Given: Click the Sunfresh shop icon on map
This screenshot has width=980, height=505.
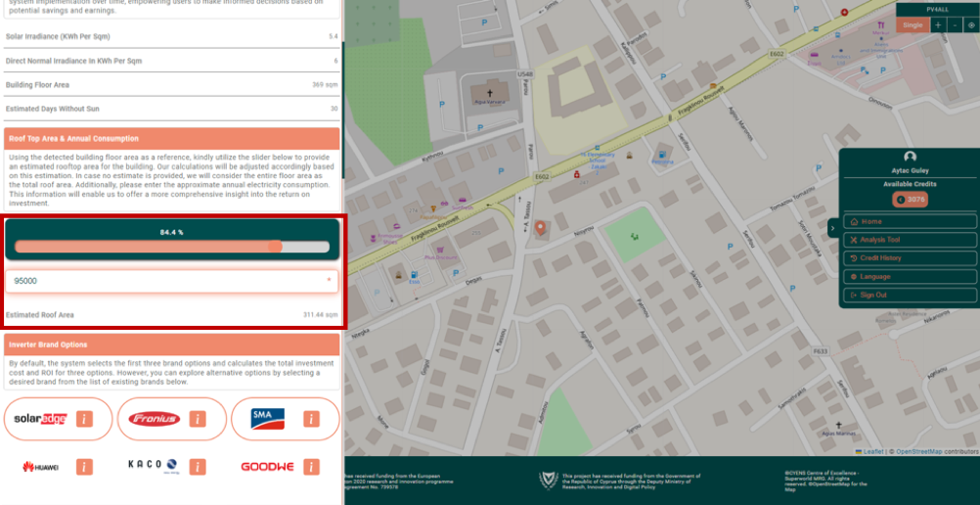Looking at the screenshot, I should (x=462, y=201).
